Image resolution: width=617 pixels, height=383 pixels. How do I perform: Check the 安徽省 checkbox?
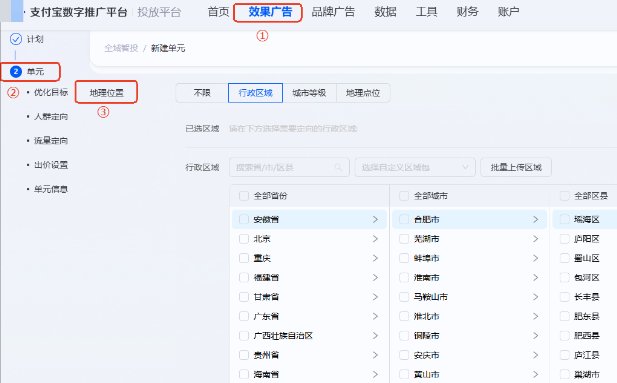tap(244, 219)
